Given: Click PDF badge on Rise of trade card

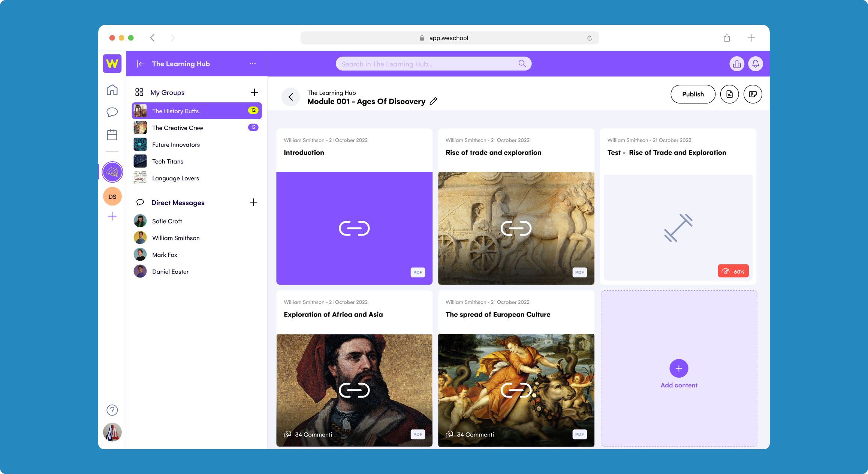Looking at the screenshot, I should [579, 272].
